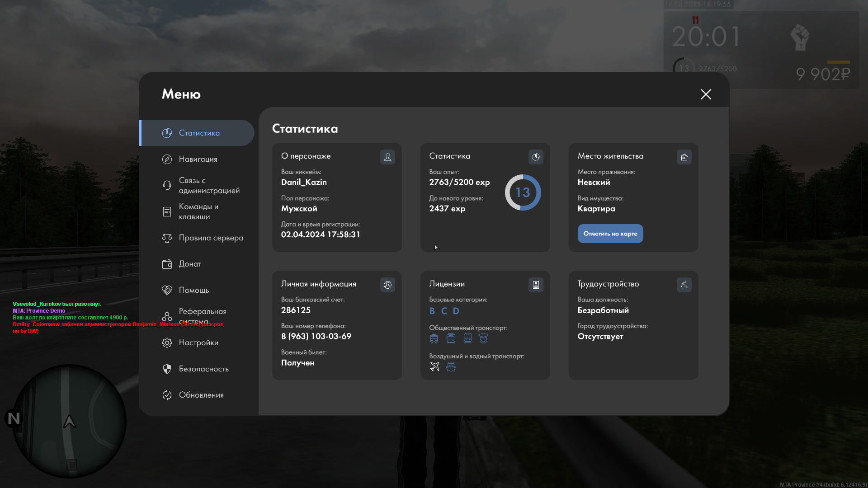The height and width of the screenshot is (488, 868).
Task: Click the boat license icon
Action: [x=451, y=367]
